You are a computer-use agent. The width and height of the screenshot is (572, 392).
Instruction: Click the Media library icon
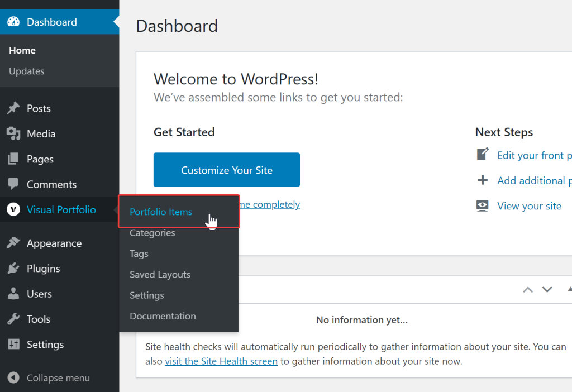pyautogui.click(x=13, y=133)
